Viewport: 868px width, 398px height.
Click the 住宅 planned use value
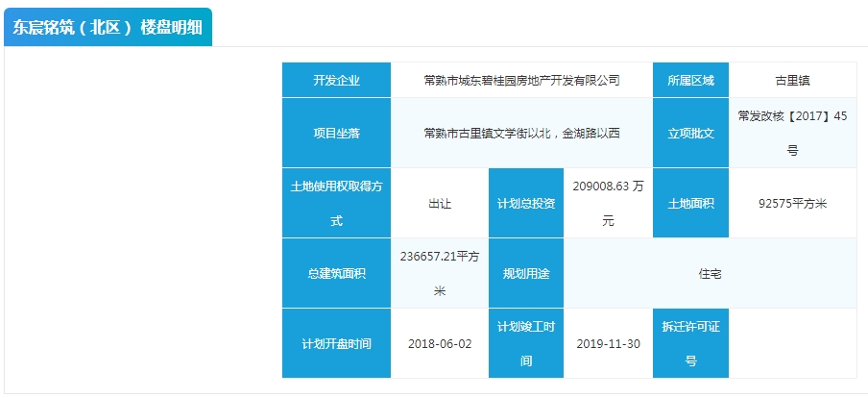pos(710,274)
